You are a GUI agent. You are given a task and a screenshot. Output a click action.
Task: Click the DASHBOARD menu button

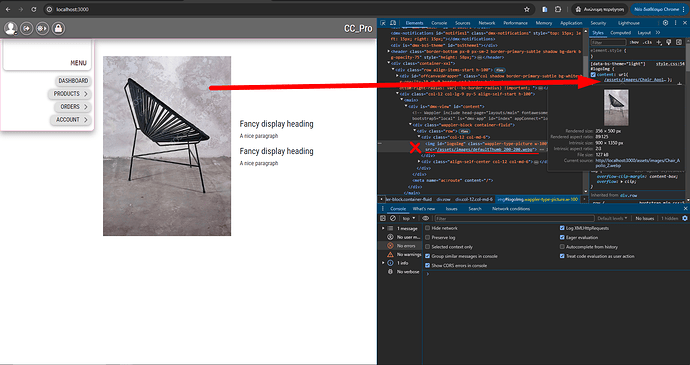[73, 81]
